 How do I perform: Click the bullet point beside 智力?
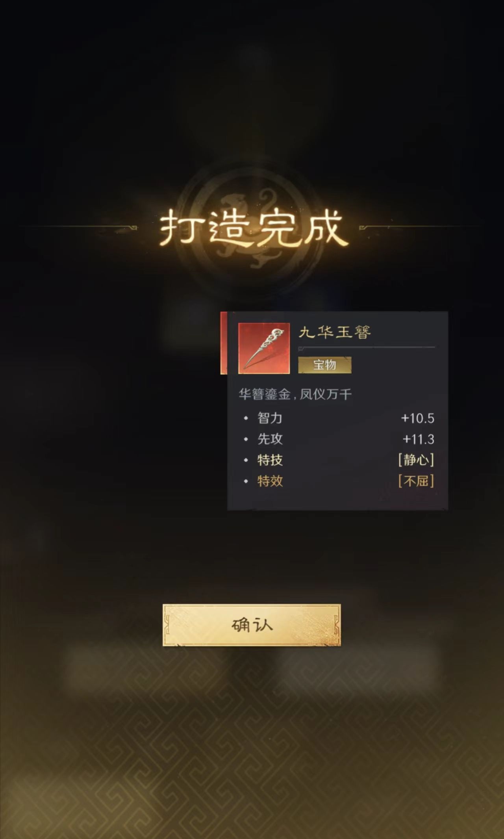coord(246,418)
